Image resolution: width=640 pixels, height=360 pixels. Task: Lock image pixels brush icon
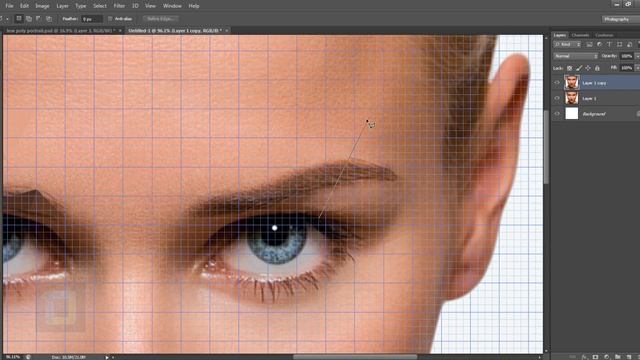(579, 68)
